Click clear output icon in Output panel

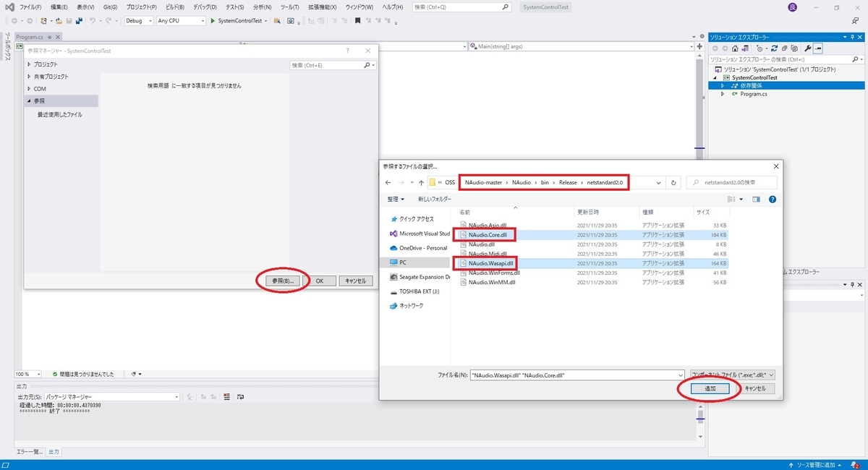click(x=226, y=397)
